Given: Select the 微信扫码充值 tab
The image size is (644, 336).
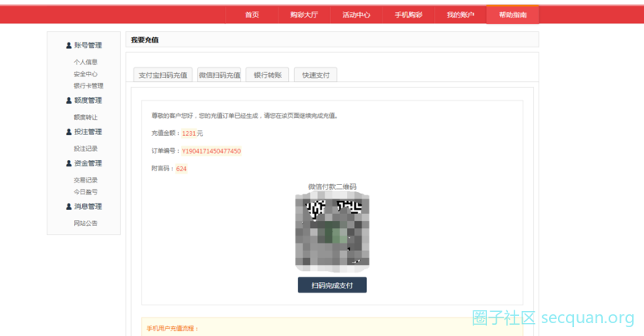Looking at the screenshot, I should [x=219, y=75].
